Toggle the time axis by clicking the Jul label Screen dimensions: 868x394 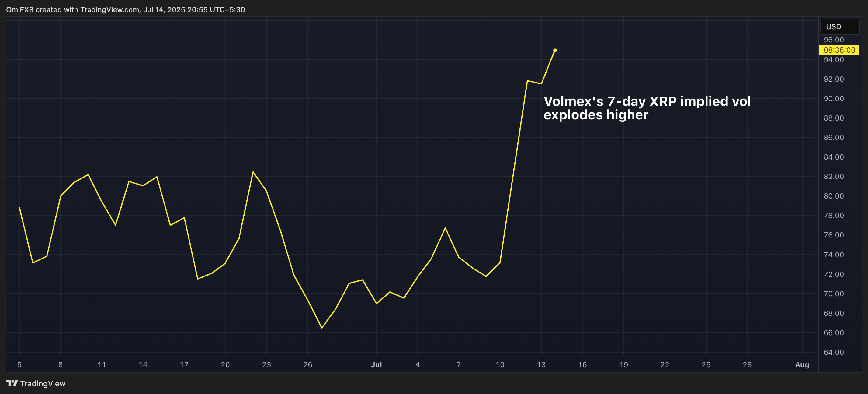click(377, 365)
